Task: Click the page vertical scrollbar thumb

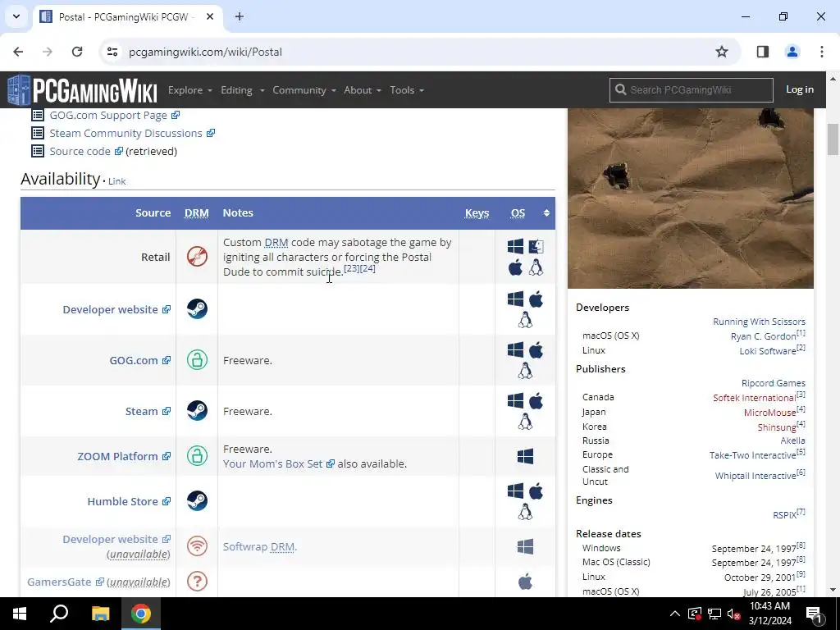Action: pos(833,139)
